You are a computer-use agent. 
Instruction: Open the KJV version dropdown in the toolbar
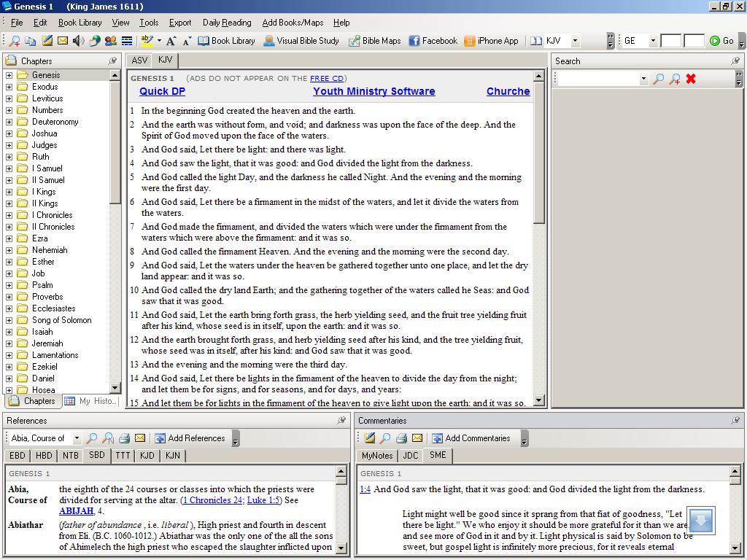pos(575,41)
